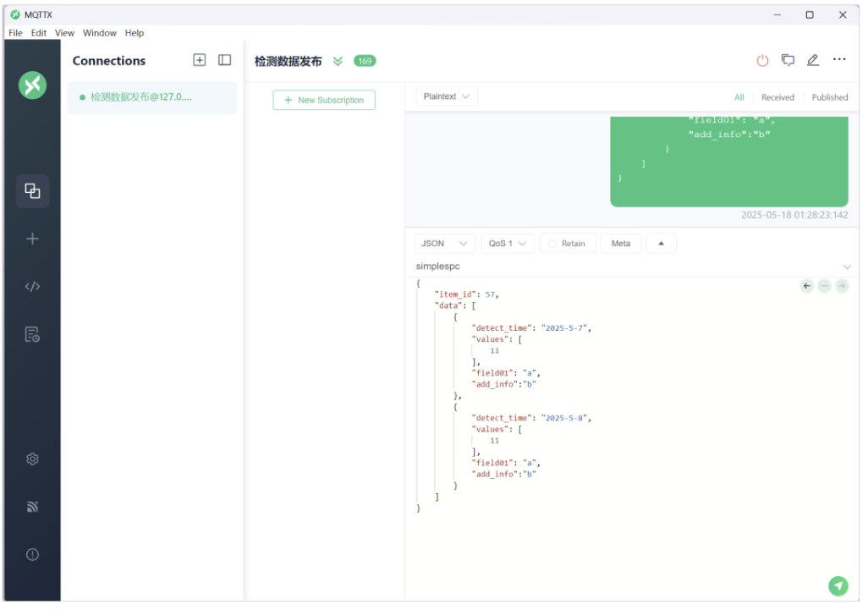Show only Published messages
Viewport: 868px width, 610px height.
(829, 97)
